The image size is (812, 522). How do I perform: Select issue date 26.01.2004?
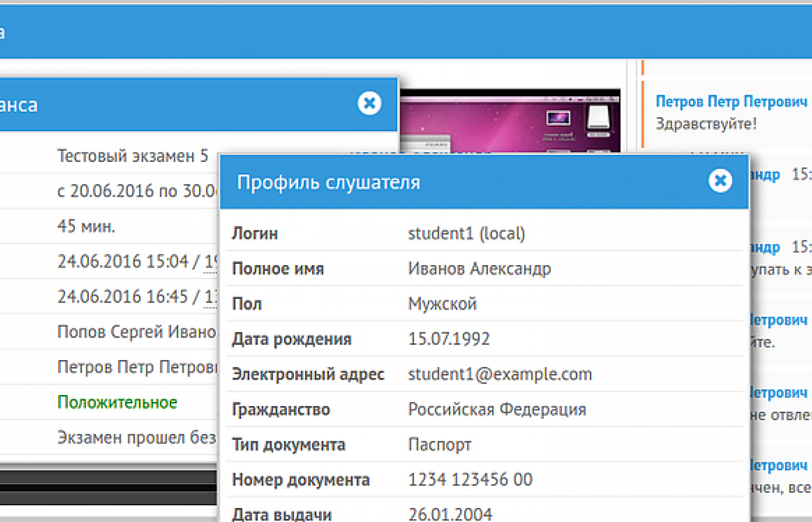[x=450, y=514]
